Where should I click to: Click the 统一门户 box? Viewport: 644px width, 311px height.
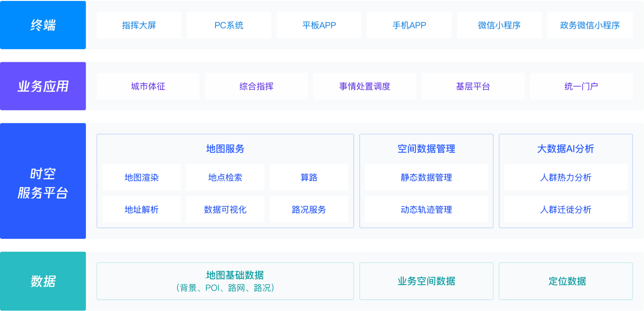click(x=581, y=86)
